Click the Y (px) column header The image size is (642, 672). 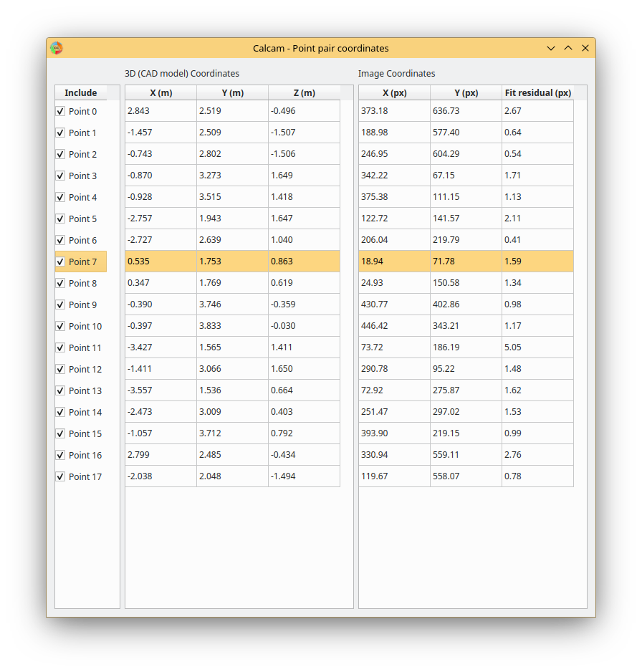(464, 92)
